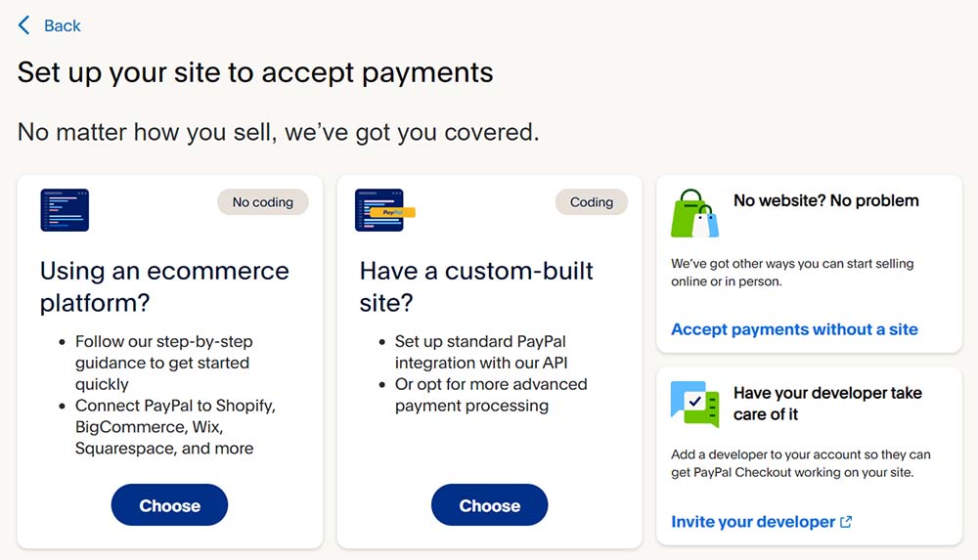The width and height of the screenshot is (978, 560).
Task: Click the No coding badge
Action: pyautogui.click(x=262, y=202)
